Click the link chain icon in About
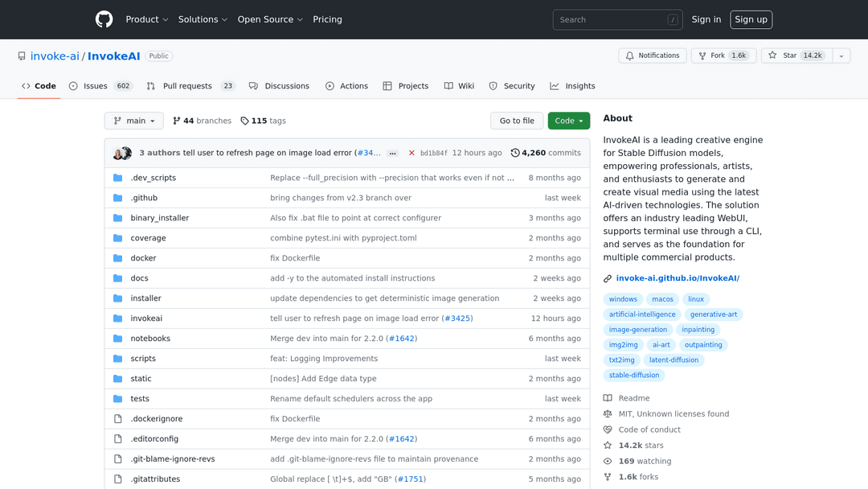 click(x=608, y=278)
